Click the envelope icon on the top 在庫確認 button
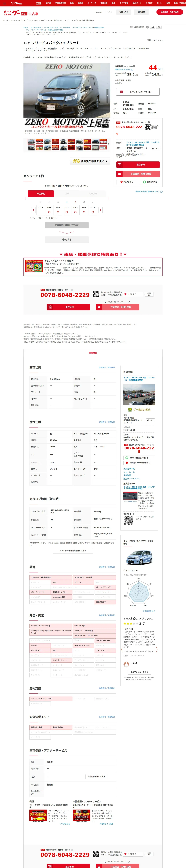Viewport: 186px width, 868px height. pyautogui.click(x=120, y=174)
